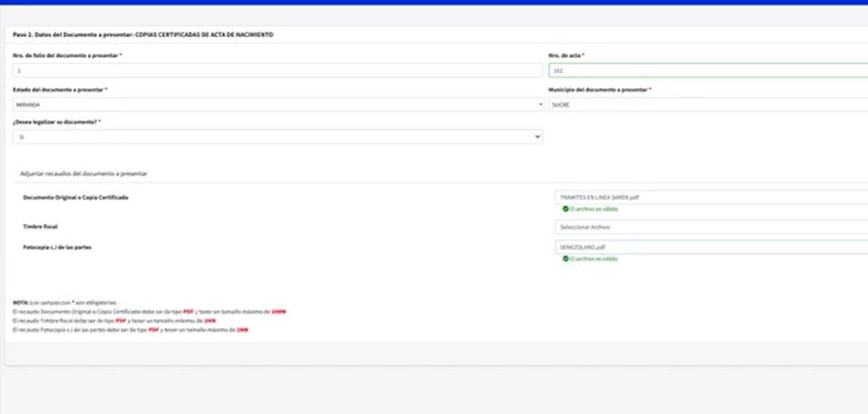The width and height of the screenshot is (868, 414).
Task: Click the NOTA text about required fields
Action: pos(69,302)
